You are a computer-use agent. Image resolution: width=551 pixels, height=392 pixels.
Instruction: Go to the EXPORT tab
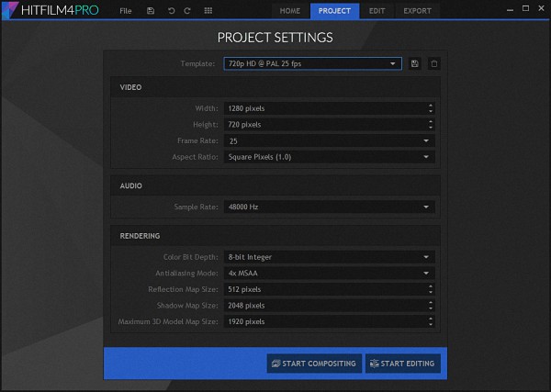tap(418, 11)
